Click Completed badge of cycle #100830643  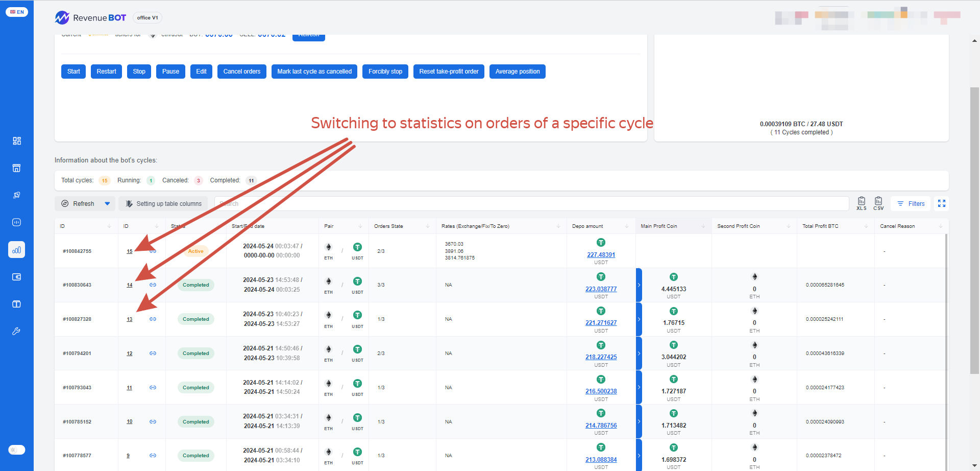196,285
